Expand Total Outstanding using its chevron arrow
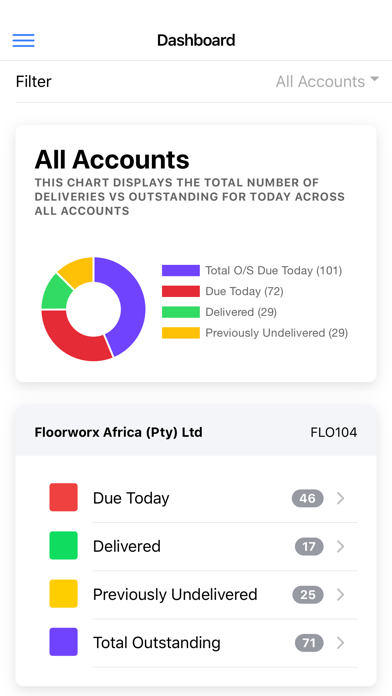The width and height of the screenshot is (392, 696). 341,643
